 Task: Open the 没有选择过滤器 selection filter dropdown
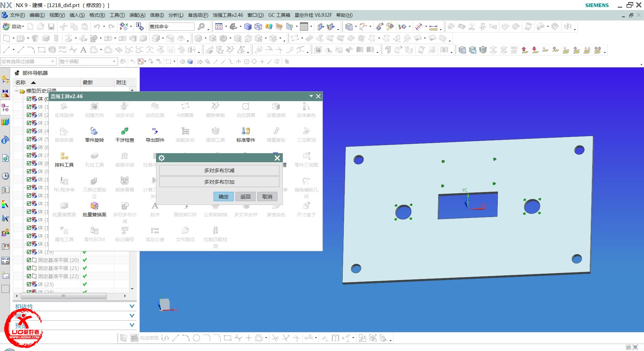point(28,61)
